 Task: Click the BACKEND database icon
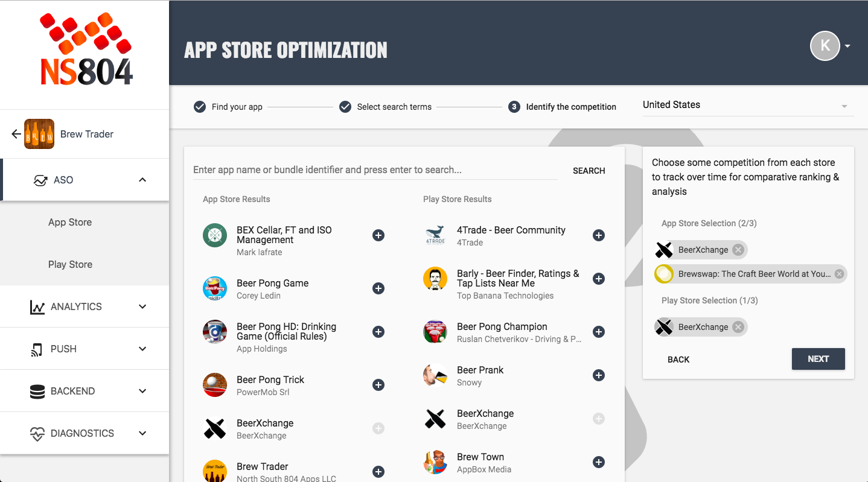pos(37,391)
